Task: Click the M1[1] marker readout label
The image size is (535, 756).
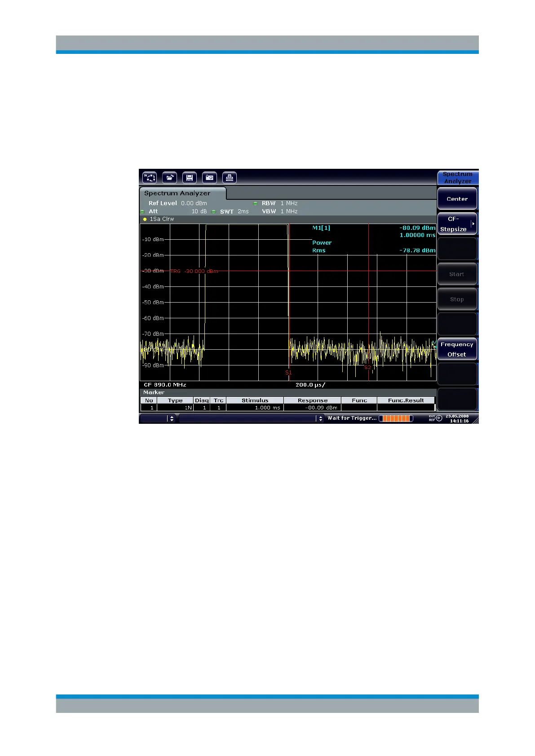Action: (x=321, y=228)
